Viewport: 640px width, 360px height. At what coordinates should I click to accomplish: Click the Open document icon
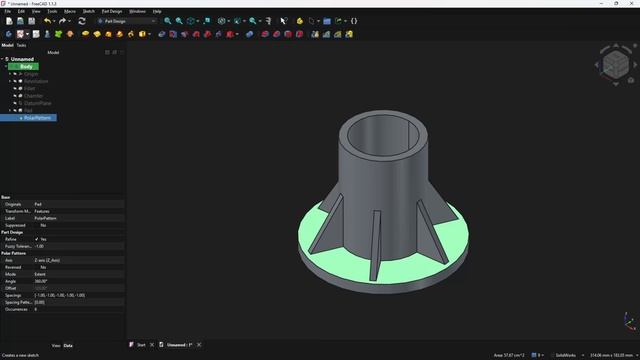pyautogui.click(x=20, y=21)
